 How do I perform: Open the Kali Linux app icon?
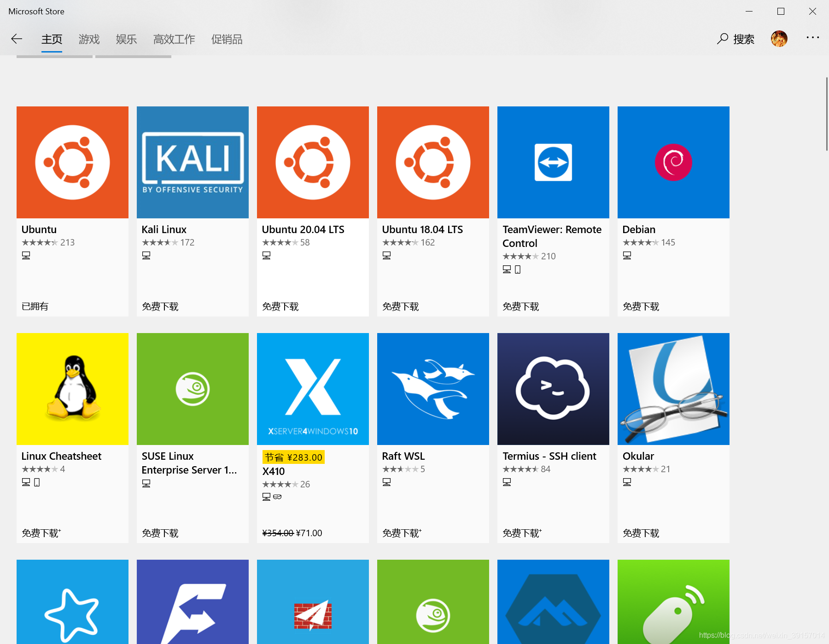pos(193,162)
